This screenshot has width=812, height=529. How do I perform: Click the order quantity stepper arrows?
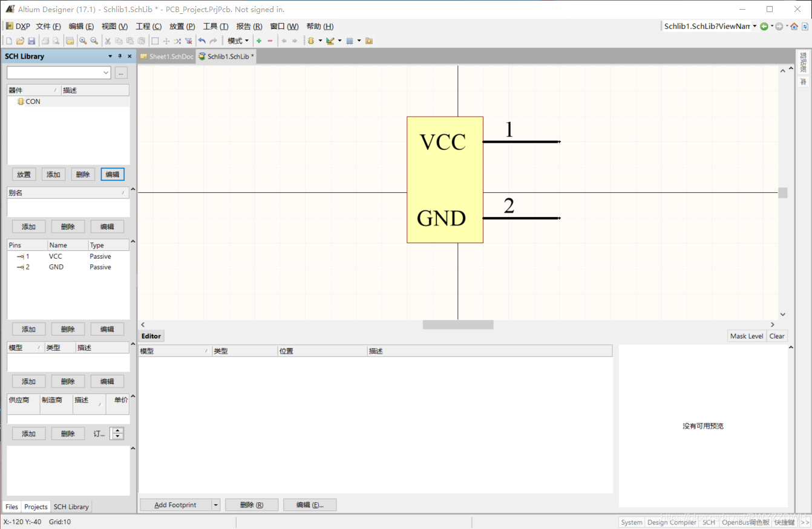tap(118, 433)
